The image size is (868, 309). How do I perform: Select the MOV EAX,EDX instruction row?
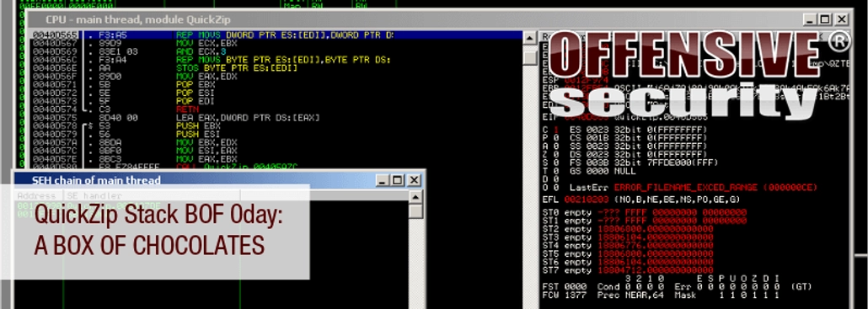[276, 77]
